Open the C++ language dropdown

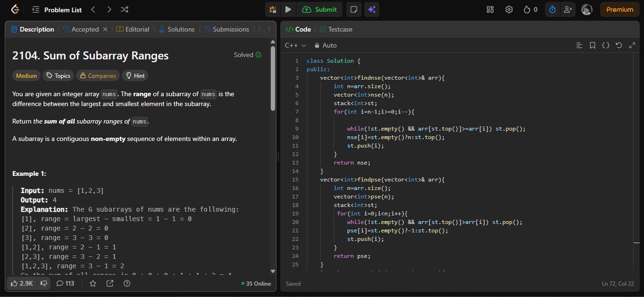click(x=295, y=46)
